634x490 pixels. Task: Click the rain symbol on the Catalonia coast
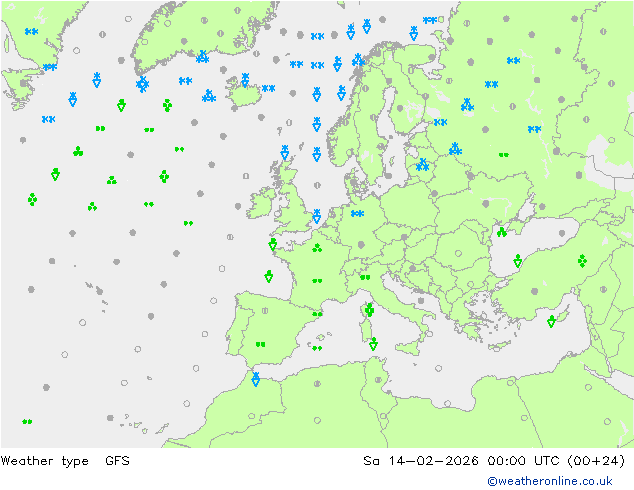(317, 314)
